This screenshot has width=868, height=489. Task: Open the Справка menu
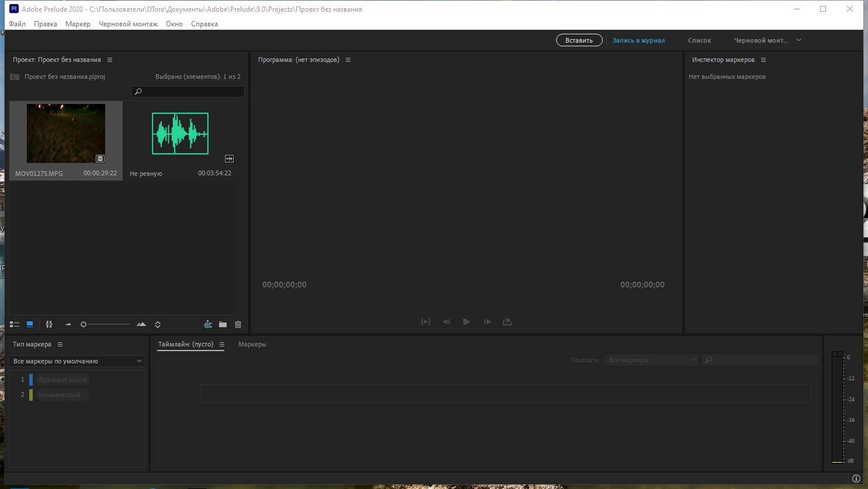[204, 24]
